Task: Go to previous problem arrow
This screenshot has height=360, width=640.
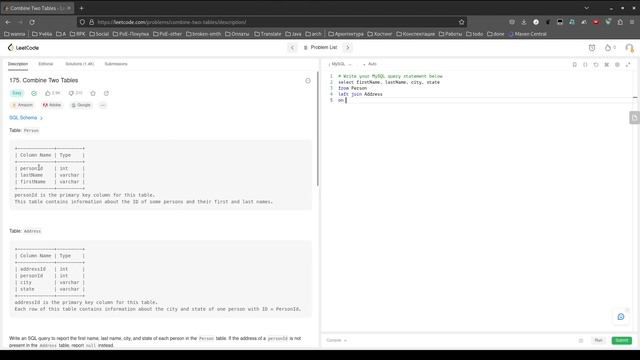Action: point(292,48)
